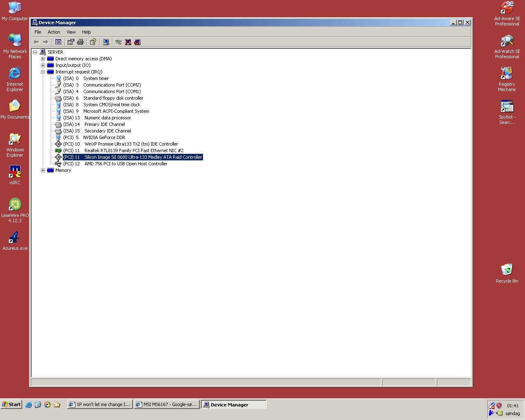Select Microsoft ACPI-Compliant System row
This screenshot has width=525, height=420.
106,111
